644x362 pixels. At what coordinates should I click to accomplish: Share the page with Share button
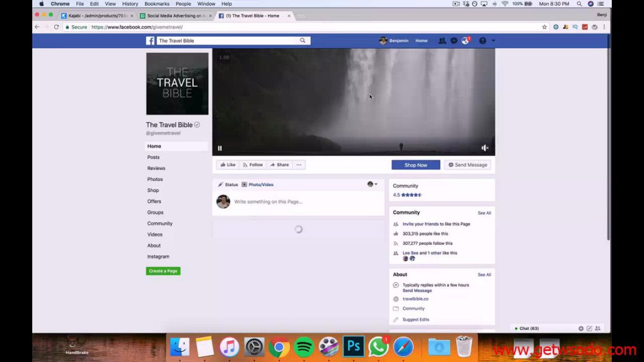279,165
